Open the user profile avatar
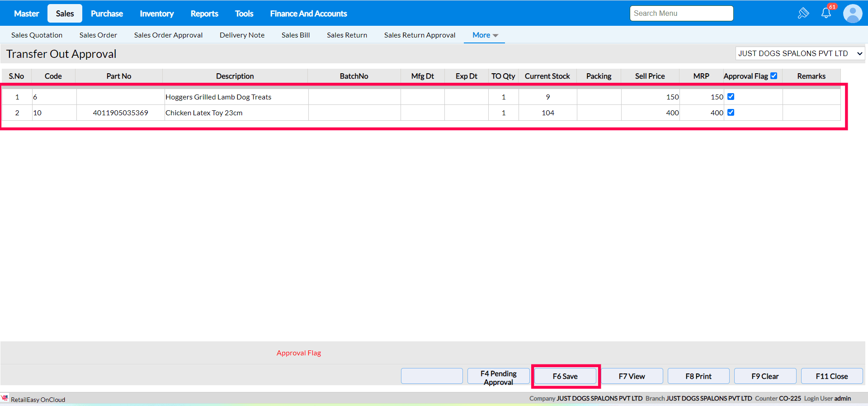The image size is (868, 406). [853, 14]
